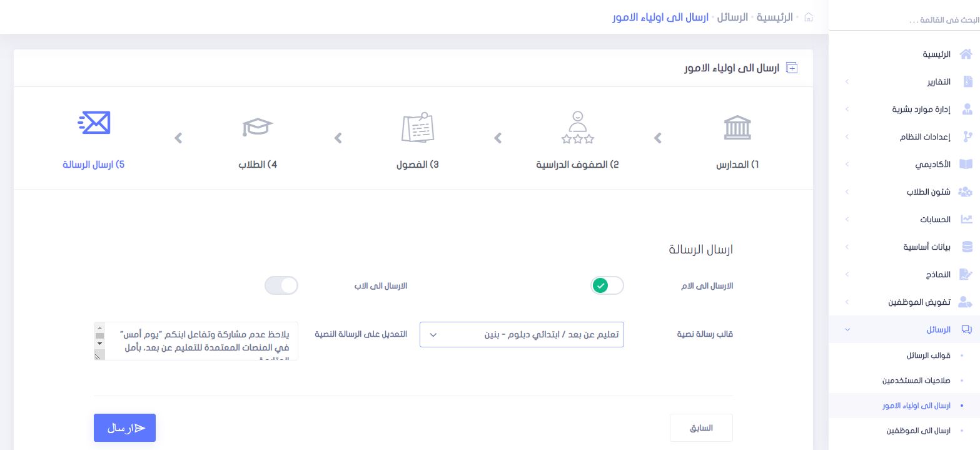
Task: Click the home (الرئيسية) house icon in sidebar
Action: [x=966, y=54]
